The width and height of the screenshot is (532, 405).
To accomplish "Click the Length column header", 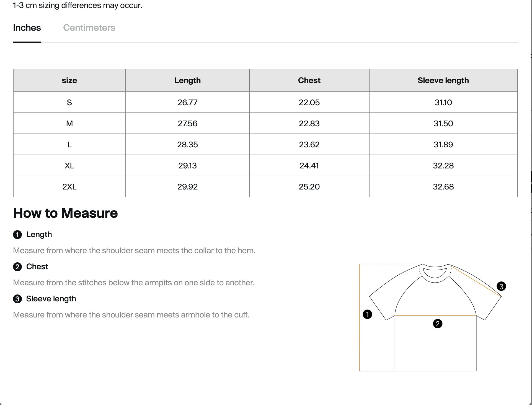I will click(187, 80).
